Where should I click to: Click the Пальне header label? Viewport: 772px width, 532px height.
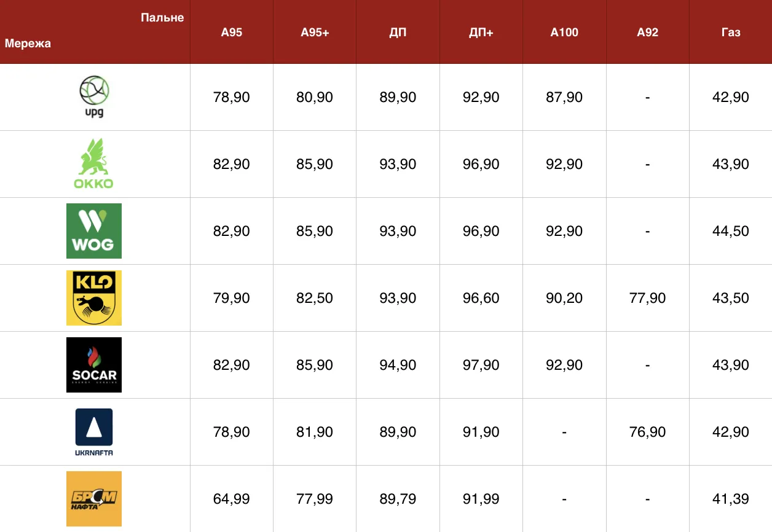(x=162, y=18)
